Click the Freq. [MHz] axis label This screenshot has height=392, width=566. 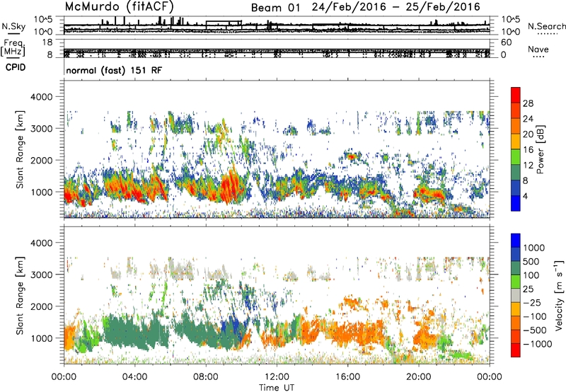(13, 47)
